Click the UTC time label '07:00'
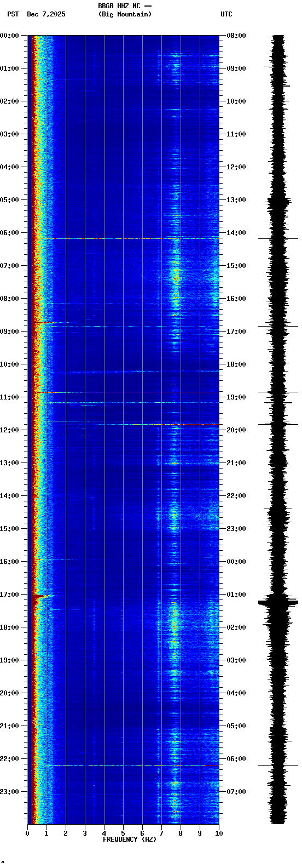The width and height of the screenshot is (302, 868). point(236,792)
